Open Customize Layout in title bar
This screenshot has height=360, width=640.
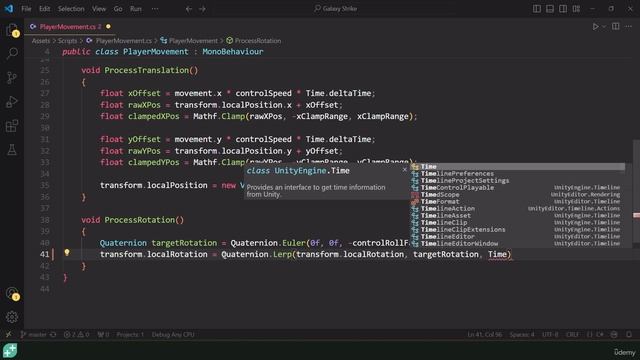coord(576,9)
